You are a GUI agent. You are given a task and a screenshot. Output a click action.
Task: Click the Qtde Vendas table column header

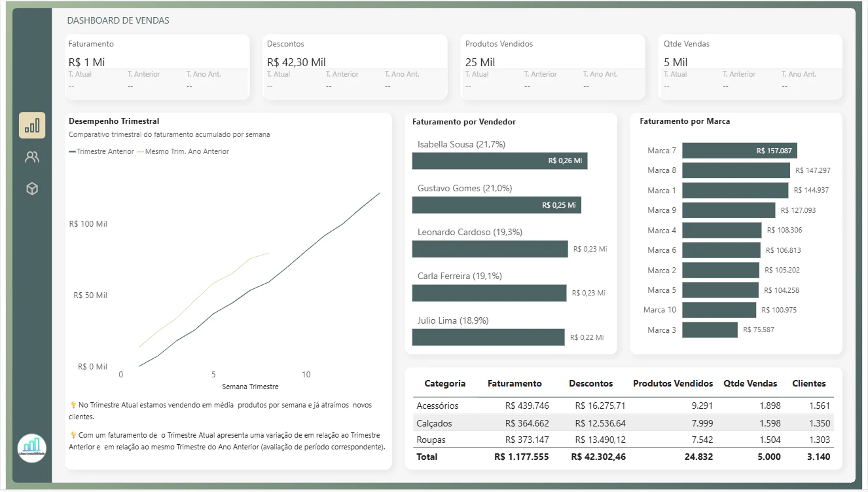point(750,383)
